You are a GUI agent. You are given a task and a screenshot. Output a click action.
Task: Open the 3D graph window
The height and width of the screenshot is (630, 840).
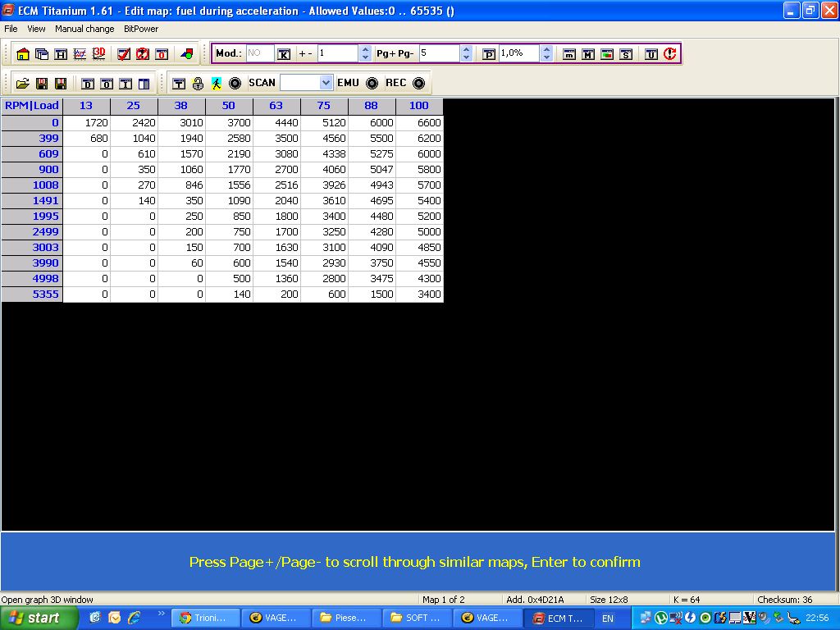pos(99,54)
